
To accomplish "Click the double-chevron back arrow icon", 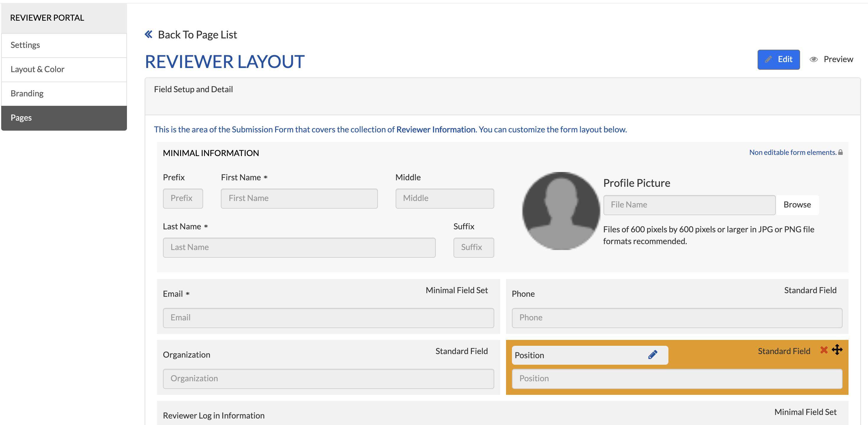I will (149, 34).
